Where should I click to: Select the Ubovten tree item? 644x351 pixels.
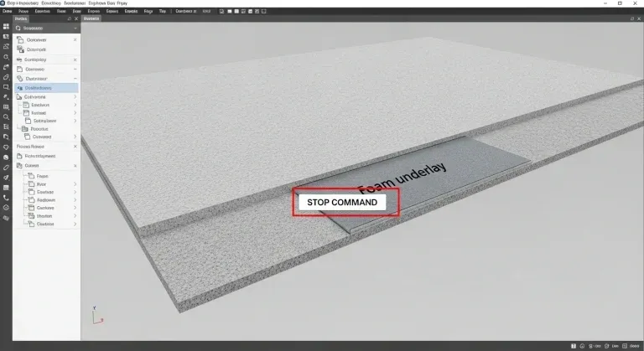[x=40, y=216]
